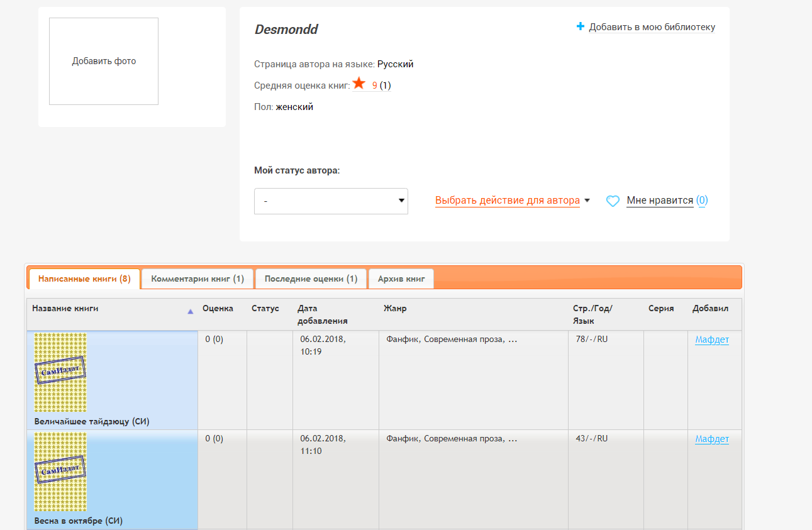Image resolution: width=812 pixels, height=530 pixels.
Task: Click genre text in "Величайшее тайдзюцу" row
Action: coord(452,340)
